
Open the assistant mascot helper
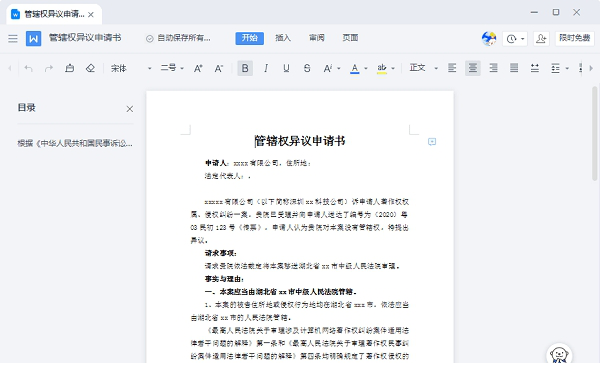(559, 354)
